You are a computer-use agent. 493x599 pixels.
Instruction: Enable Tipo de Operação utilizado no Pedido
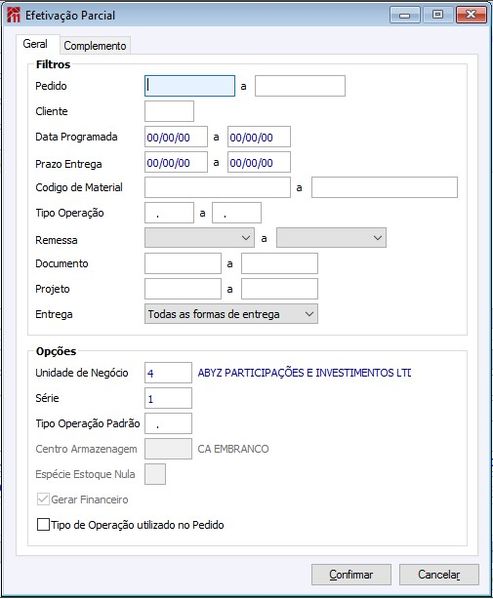[x=43, y=525]
